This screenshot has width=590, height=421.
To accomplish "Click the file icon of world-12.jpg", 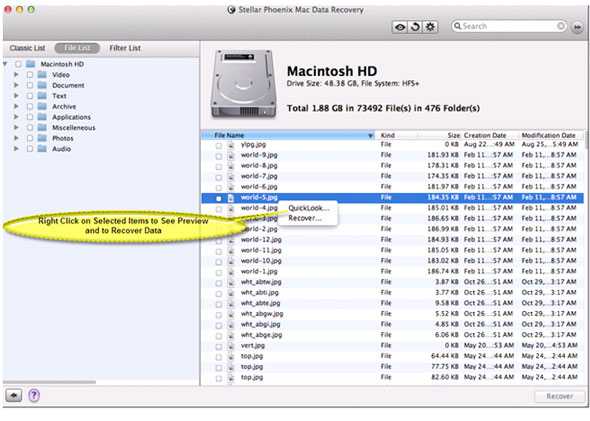I will [231, 240].
